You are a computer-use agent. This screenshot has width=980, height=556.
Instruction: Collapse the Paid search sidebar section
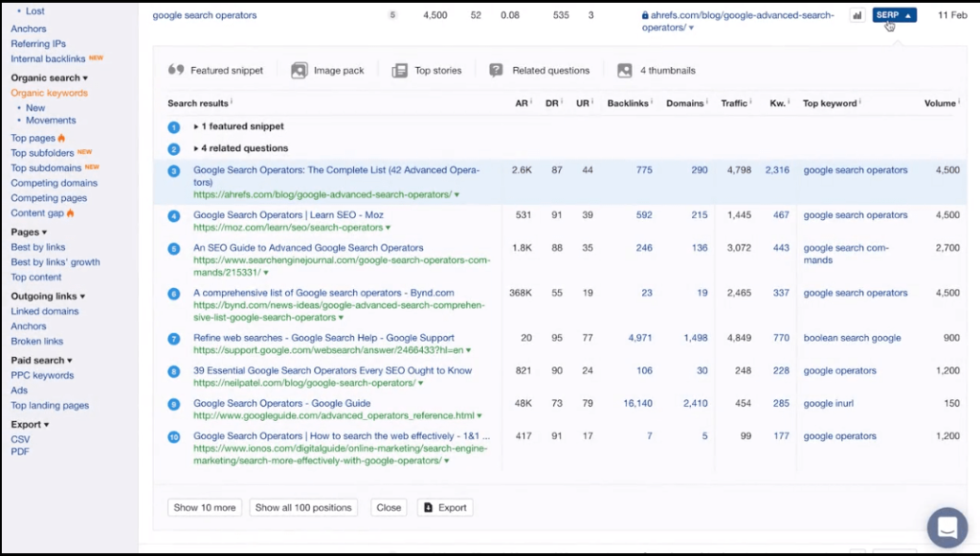41,360
